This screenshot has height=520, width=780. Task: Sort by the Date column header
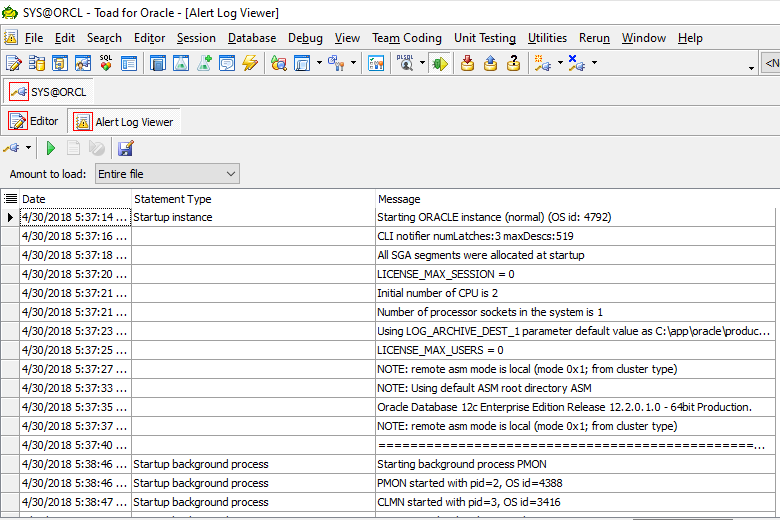(76, 199)
